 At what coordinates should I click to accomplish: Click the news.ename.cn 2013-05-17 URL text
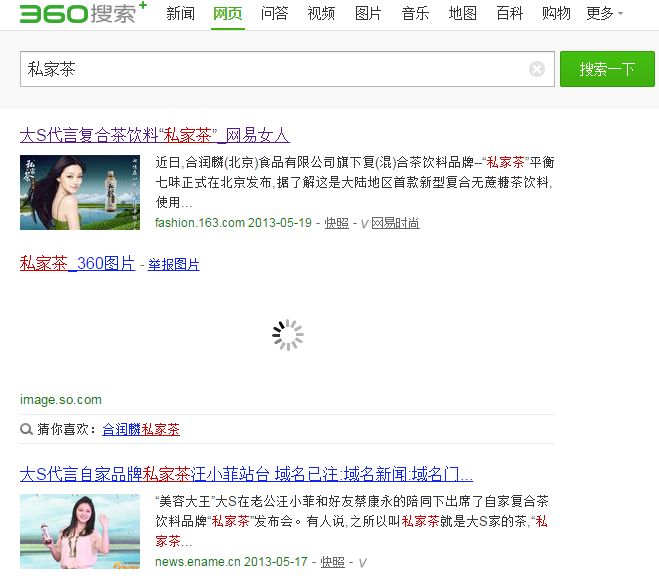tap(231, 562)
